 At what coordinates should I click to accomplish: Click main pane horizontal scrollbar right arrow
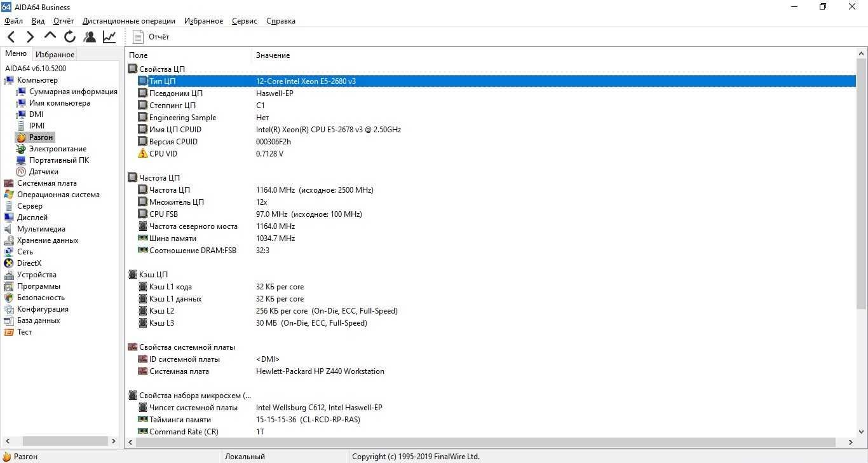(851, 442)
